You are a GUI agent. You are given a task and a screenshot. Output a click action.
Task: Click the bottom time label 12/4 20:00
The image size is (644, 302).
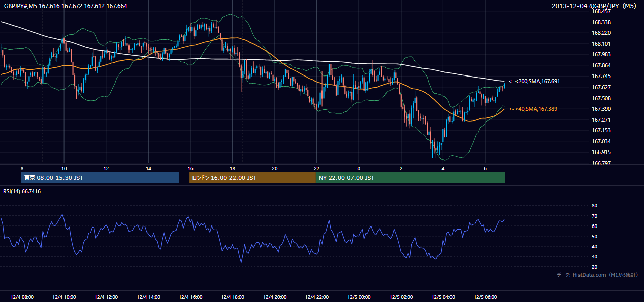pos(275,297)
